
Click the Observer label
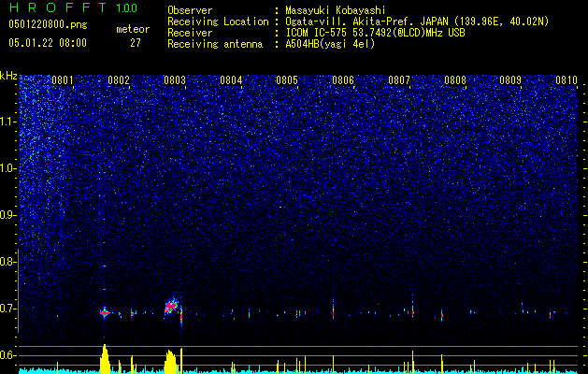click(x=190, y=10)
